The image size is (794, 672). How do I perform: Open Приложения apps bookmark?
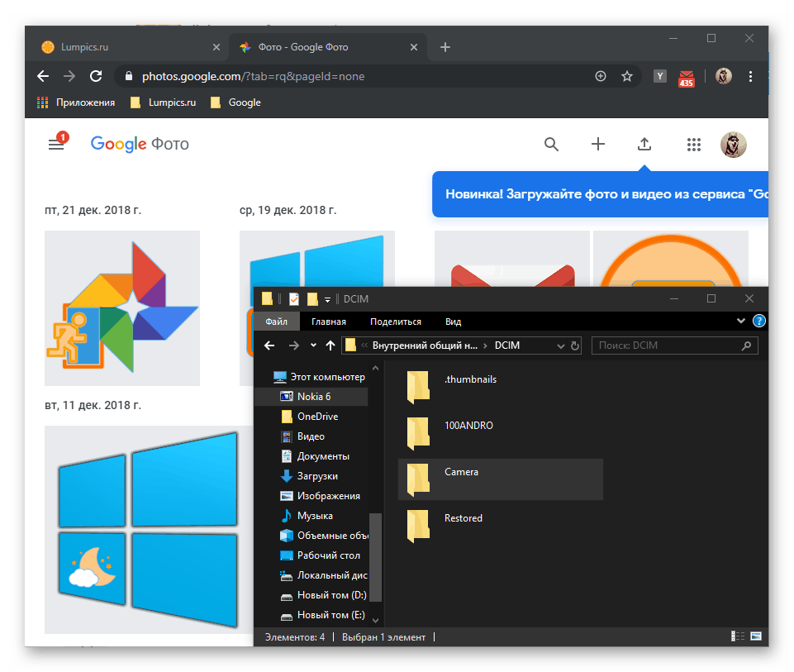pos(76,102)
